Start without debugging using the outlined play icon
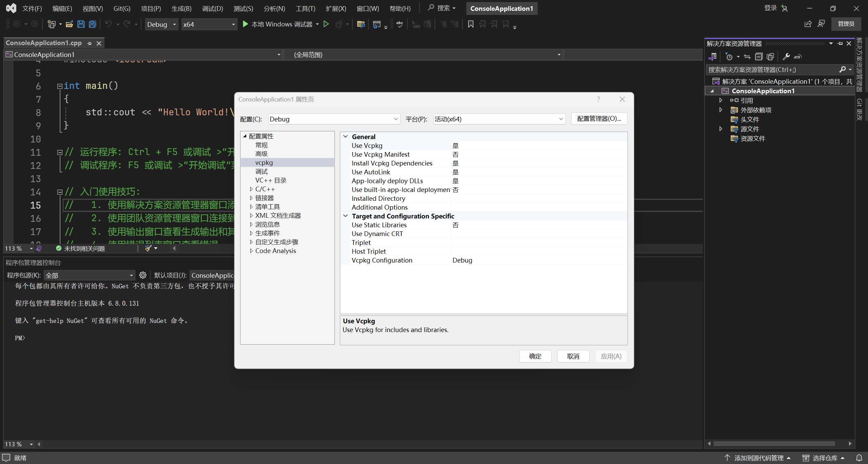 [x=326, y=24]
